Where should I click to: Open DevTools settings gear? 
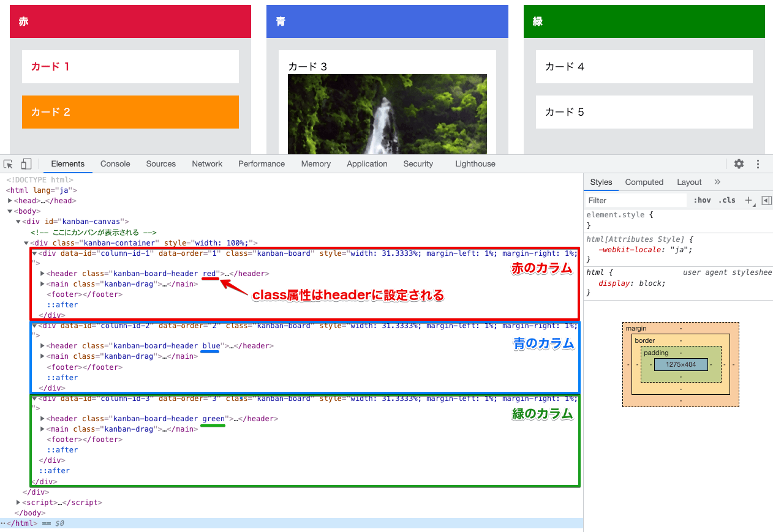coord(739,164)
